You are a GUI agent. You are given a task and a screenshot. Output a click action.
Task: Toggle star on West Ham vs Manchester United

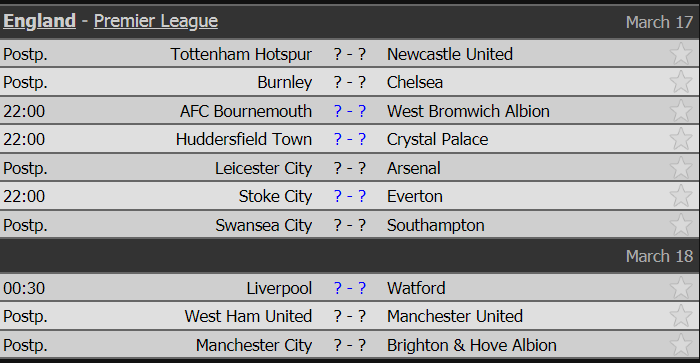681,316
